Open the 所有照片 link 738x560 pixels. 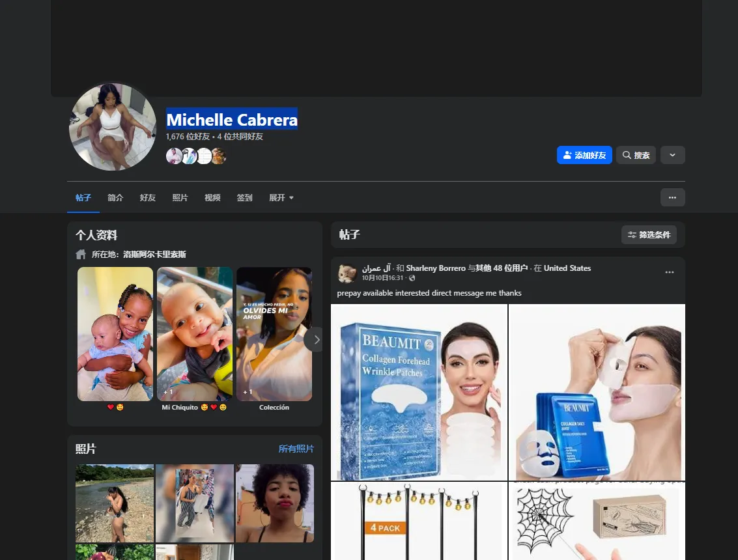point(296,449)
